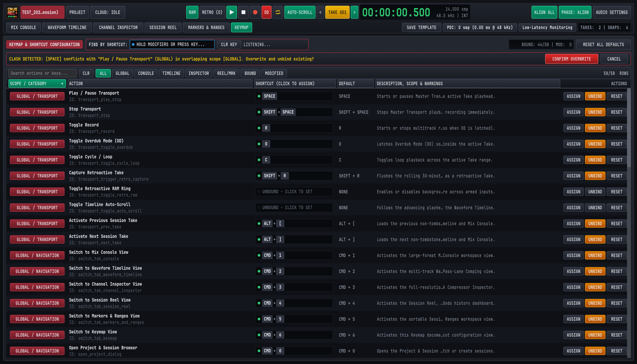
Task: Toggle Low-Latency Monitoring
Action: [x=547, y=27]
